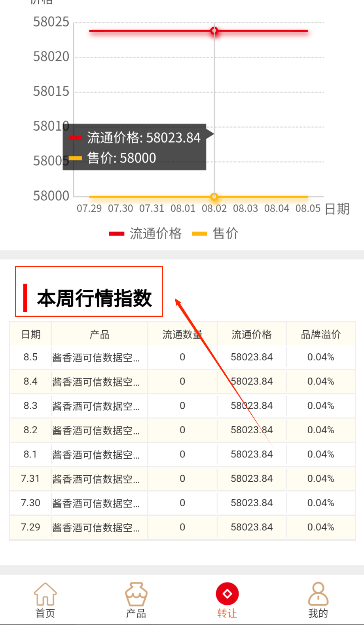Open product name in 7.29 row
This screenshot has height=625, width=364.
[96, 528]
